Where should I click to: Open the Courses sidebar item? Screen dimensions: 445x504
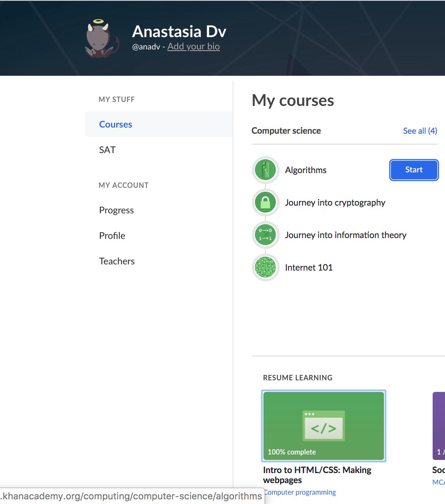click(x=159, y=124)
